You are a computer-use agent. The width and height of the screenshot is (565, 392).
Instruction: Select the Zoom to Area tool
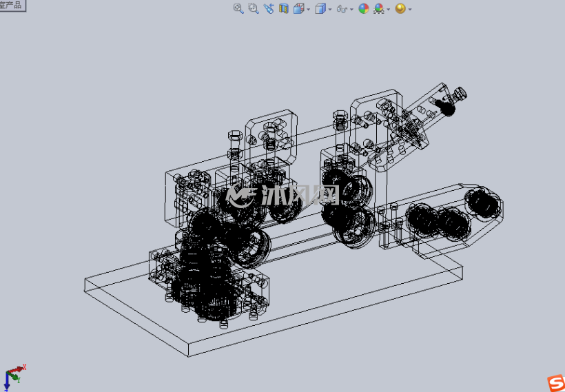point(254,9)
